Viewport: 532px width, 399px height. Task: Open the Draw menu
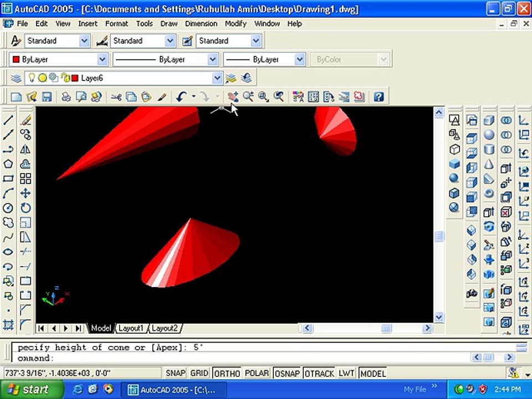pos(169,24)
